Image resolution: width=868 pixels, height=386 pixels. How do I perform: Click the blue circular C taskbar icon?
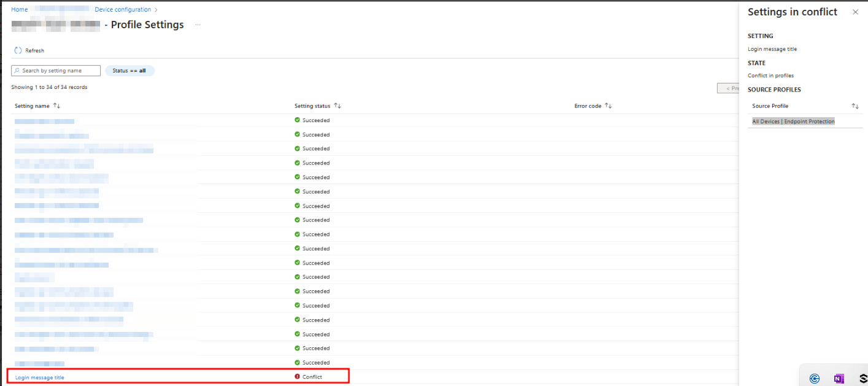(x=815, y=379)
